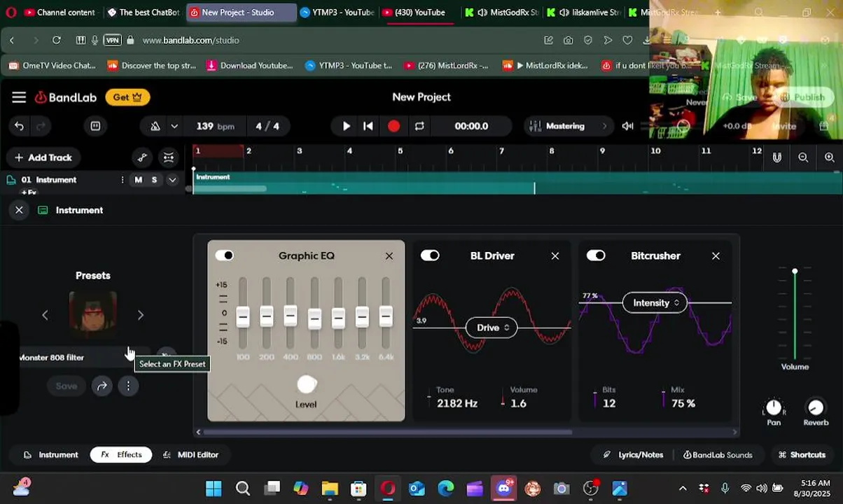The image size is (843, 504).
Task: Click the panel layout icon beside undo/redo
Action: tap(95, 126)
